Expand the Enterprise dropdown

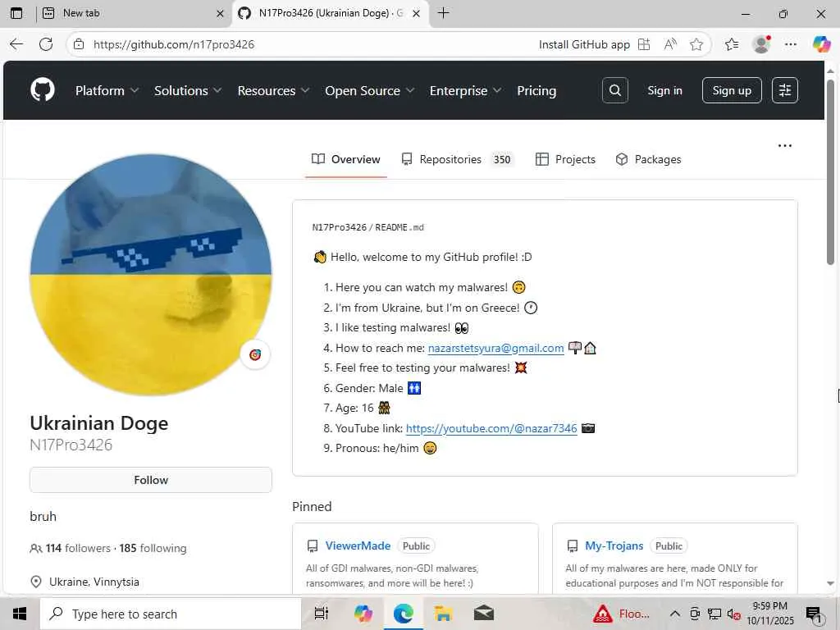[x=466, y=90]
